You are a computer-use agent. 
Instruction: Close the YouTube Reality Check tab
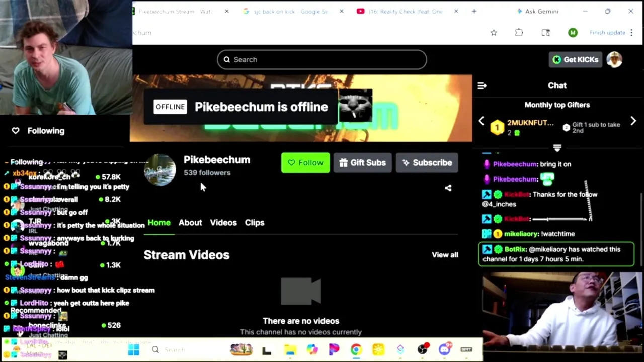[x=456, y=11]
